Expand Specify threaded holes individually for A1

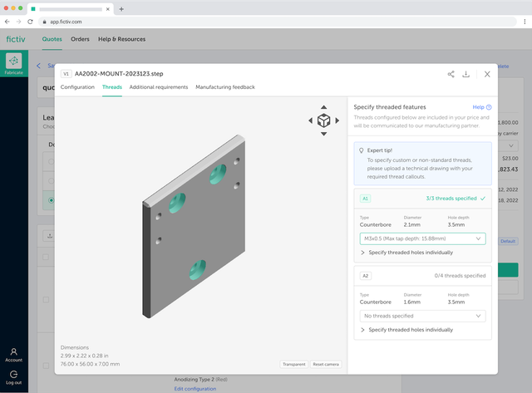(406, 253)
